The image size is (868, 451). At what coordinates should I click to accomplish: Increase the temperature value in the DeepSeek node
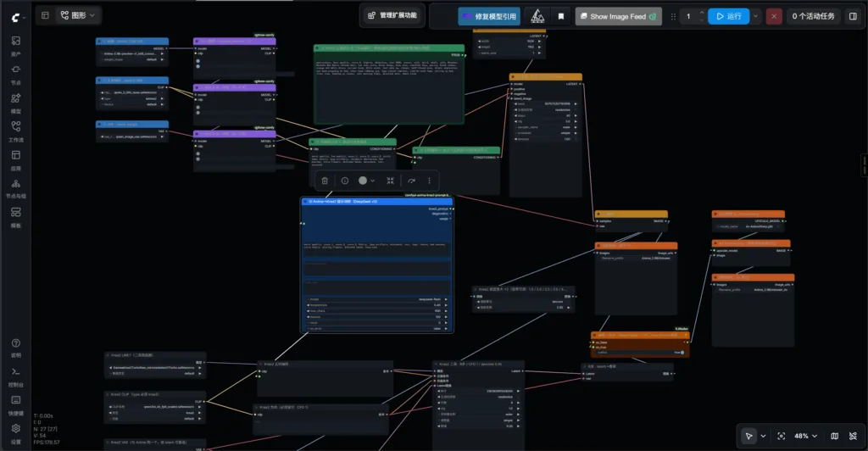coord(446,305)
